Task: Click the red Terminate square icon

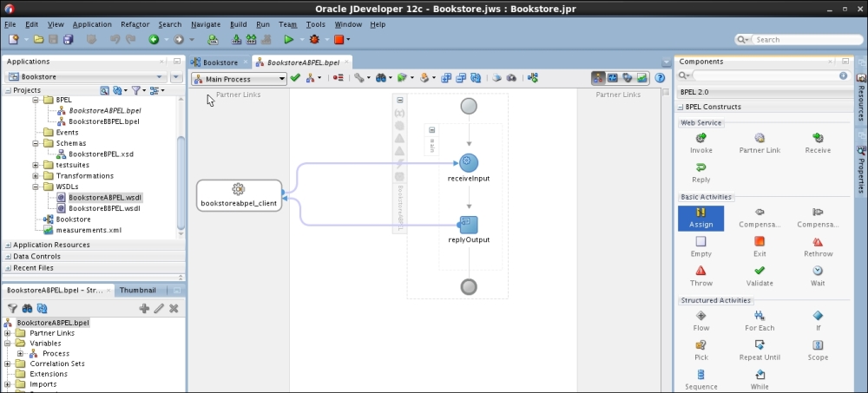Action: pyautogui.click(x=339, y=39)
